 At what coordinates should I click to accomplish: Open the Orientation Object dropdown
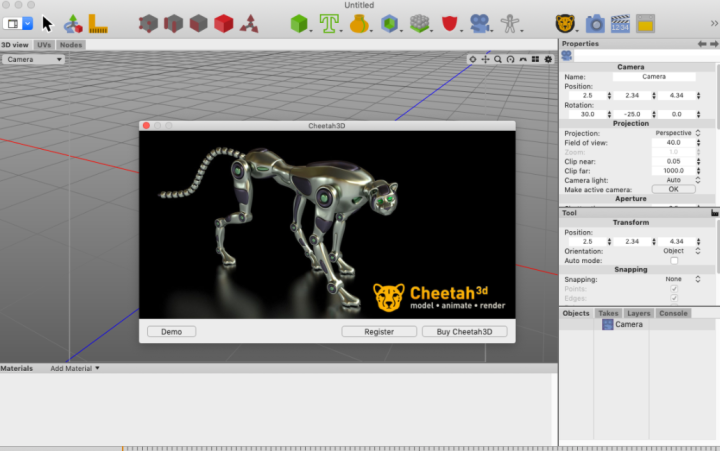[x=677, y=251]
